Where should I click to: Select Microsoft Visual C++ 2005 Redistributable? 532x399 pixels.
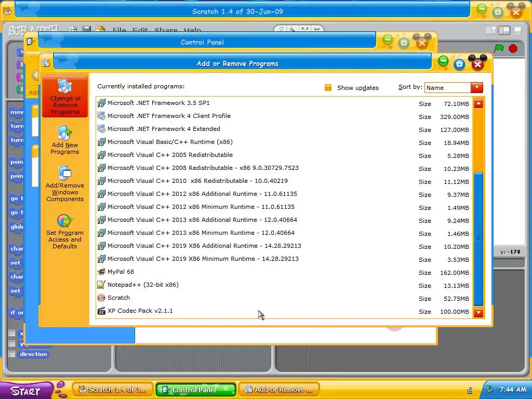coord(284,155)
